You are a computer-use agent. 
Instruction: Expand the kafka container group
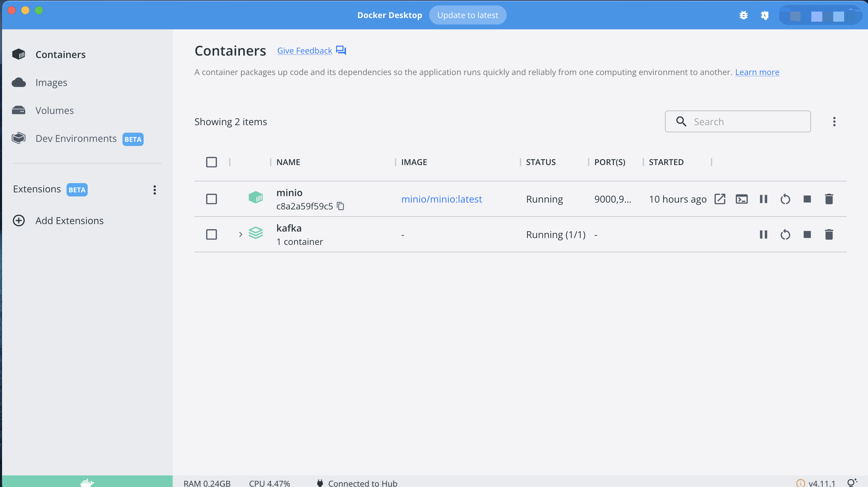pos(241,235)
